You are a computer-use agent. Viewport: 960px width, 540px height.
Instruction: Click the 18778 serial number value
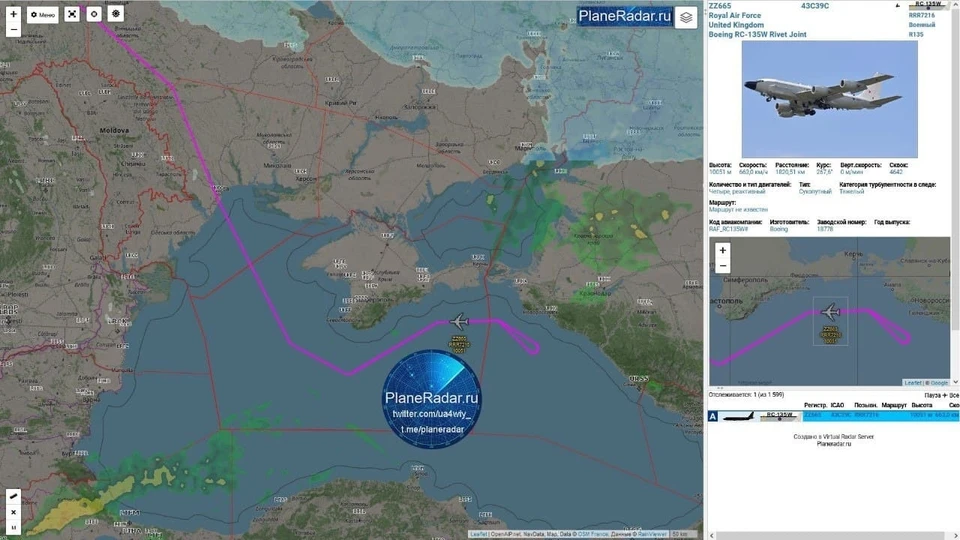[x=825, y=229]
